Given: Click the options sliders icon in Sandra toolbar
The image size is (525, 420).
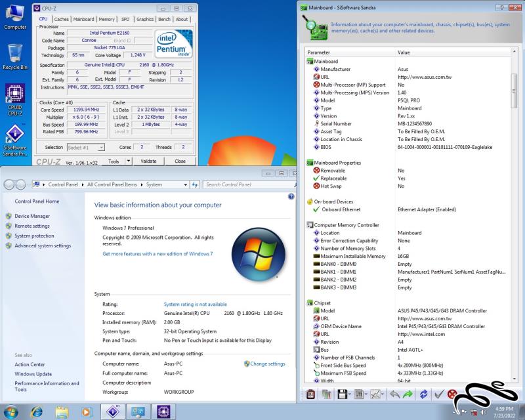Looking at the screenshot, I should (358, 394).
